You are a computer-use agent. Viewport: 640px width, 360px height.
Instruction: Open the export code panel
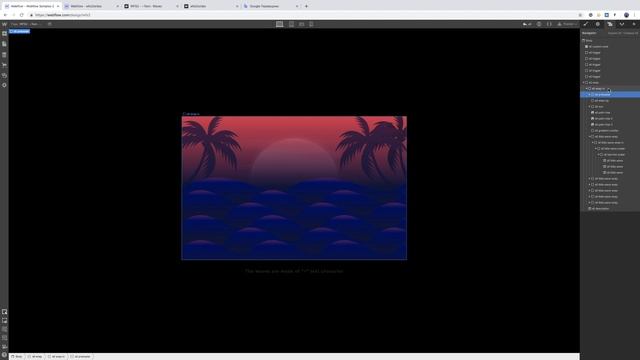(x=549, y=24)
